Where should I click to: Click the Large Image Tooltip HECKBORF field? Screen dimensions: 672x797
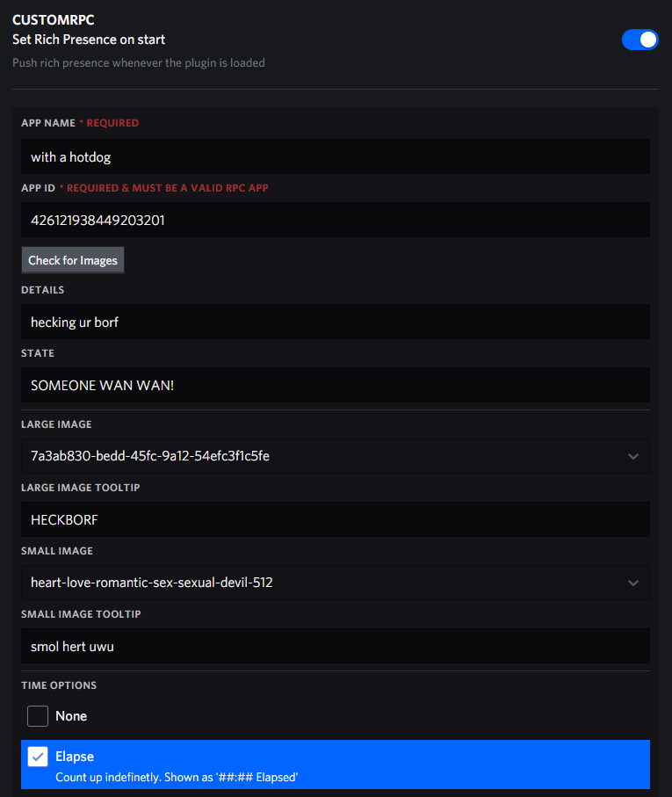click(x=336, y=519)
